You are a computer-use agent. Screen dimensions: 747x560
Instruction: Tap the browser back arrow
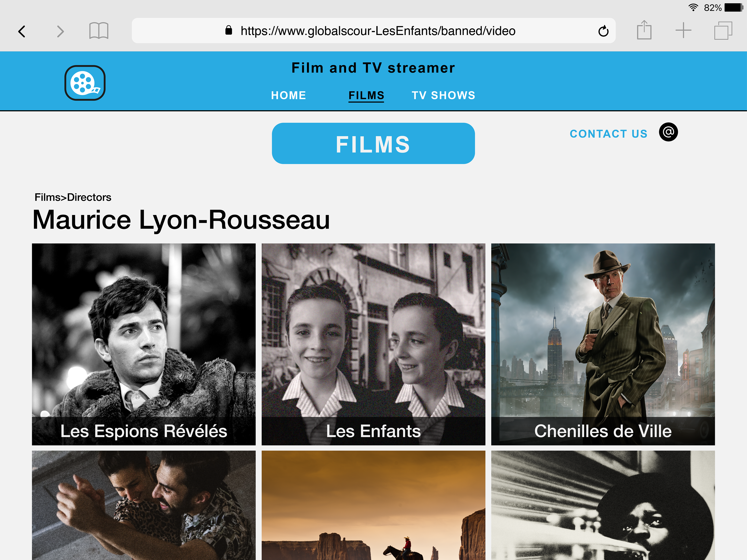[x=22, y=31]
